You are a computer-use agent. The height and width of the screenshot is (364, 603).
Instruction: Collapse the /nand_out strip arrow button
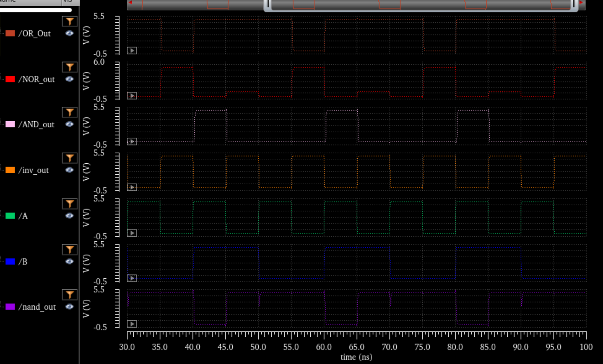coord(132,324)
